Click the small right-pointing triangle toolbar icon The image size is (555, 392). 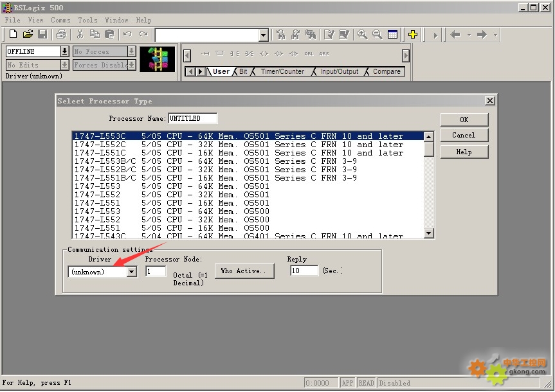pyautogui.click(x=435, y=35)
